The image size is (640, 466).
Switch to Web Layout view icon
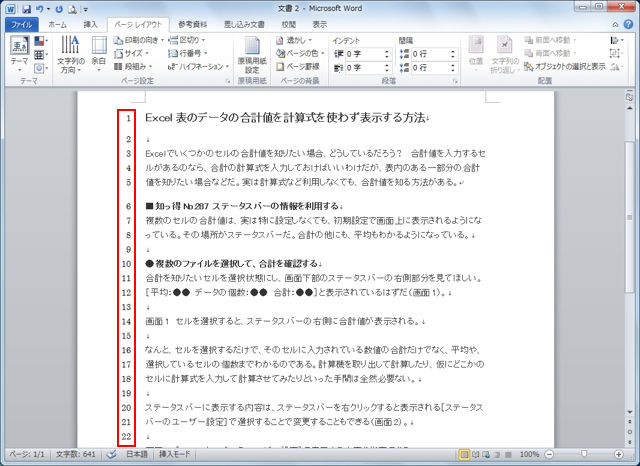487,454
